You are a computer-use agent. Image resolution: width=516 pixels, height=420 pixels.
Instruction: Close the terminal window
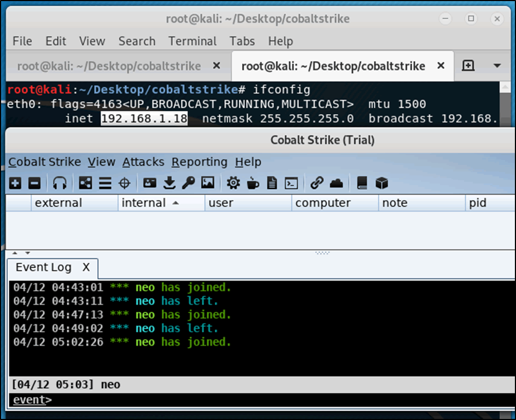497,19
